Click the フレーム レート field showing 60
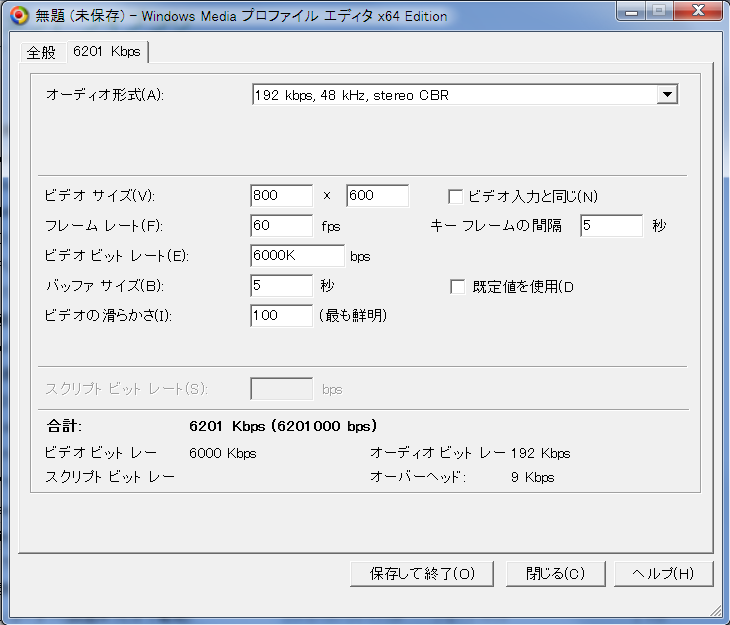 (x=281, y=226)
